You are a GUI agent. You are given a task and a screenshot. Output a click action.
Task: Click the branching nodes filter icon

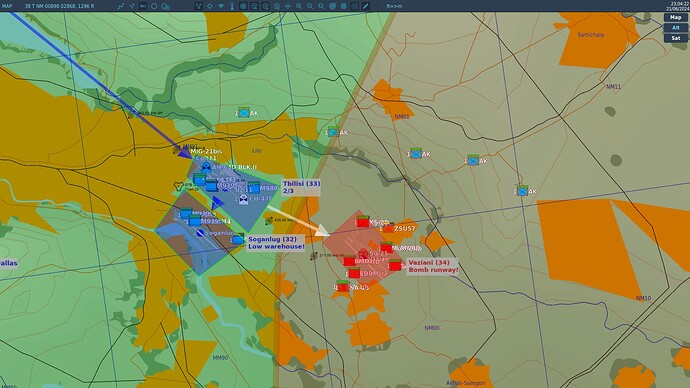[x=198, y=6]
